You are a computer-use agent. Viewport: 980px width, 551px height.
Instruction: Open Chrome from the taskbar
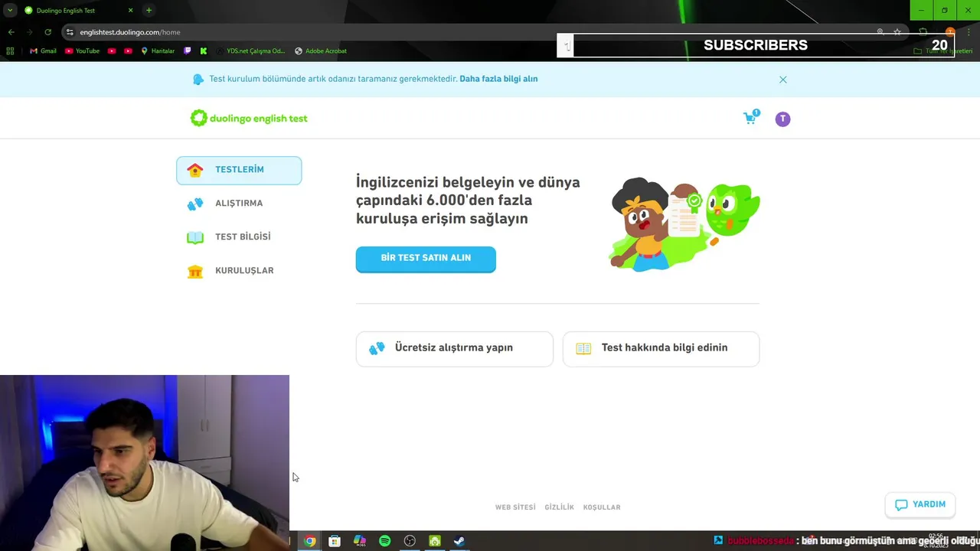point(309,541)
